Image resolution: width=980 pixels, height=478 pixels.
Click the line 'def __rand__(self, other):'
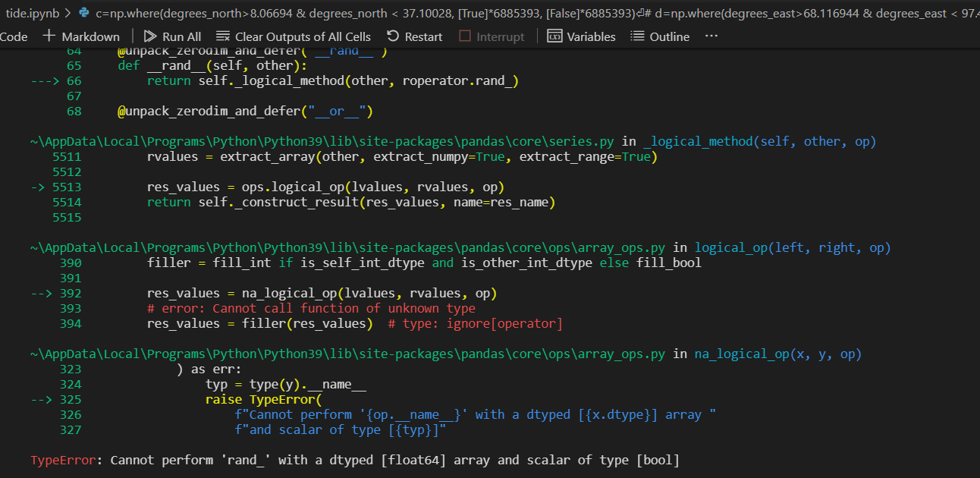pyautogui.click(x=212, y=65)
